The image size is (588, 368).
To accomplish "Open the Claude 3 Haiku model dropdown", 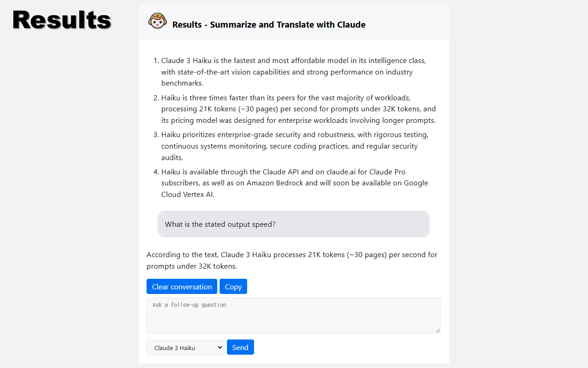I will (x=186, y=348).
